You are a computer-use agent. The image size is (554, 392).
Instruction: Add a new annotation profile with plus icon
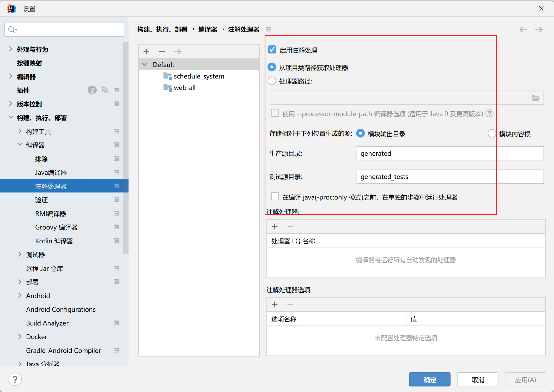pos(147,51)
